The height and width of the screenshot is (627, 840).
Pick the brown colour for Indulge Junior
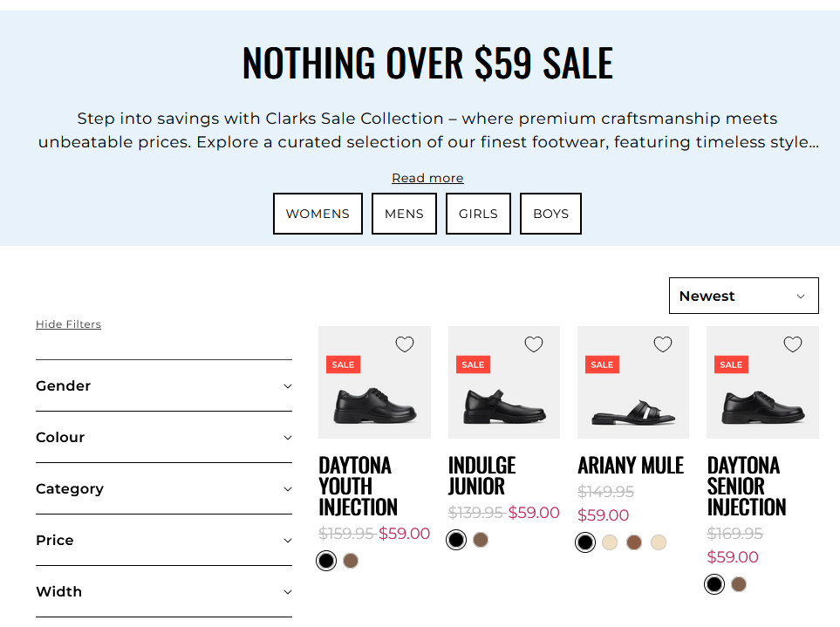(481, 540)
